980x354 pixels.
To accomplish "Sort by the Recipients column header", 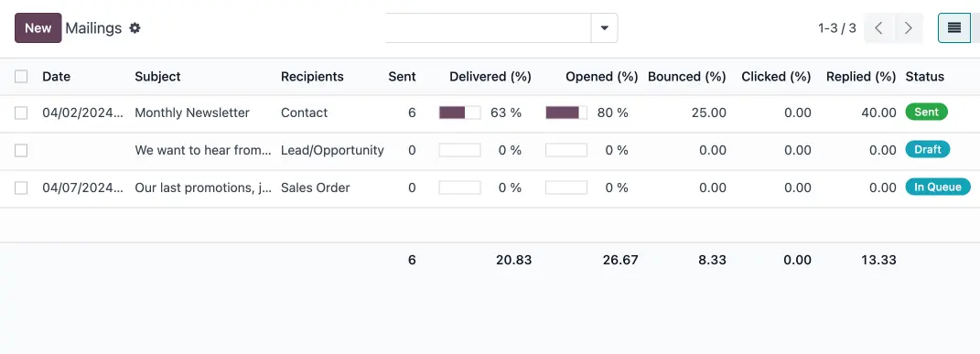I will pos(312,77).
